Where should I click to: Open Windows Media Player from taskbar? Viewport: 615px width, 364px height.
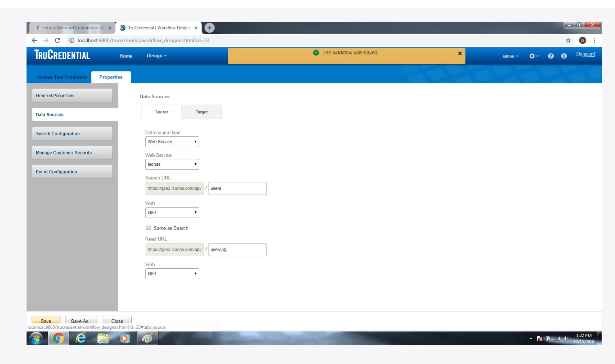pos(126,338)
